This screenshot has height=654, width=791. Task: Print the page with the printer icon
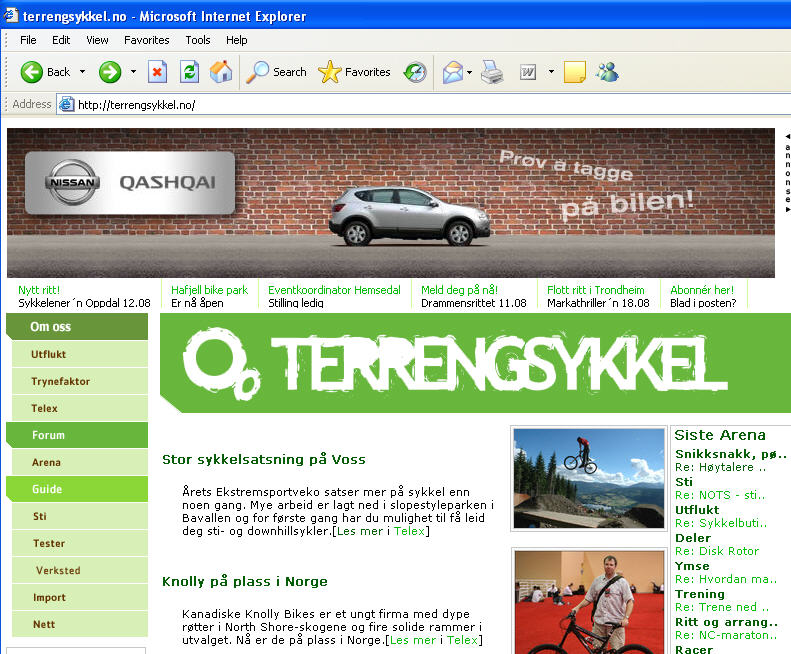[492, 72]
